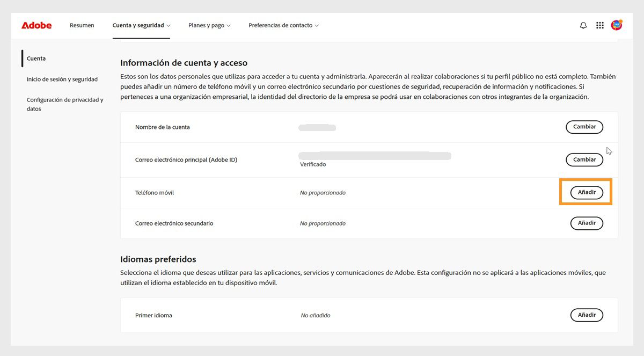This screenshot has height=356, width=644.
Task: Open your profile avatar menu
Action: 616,25
